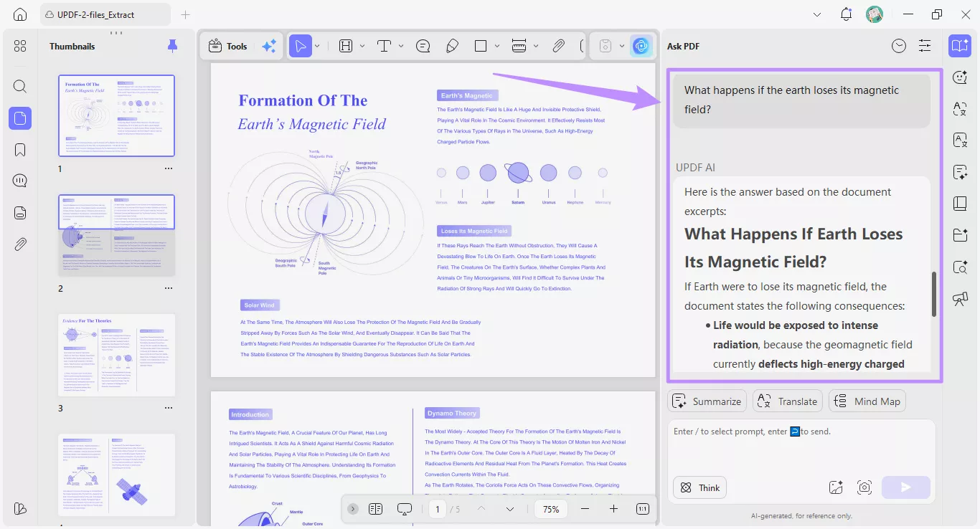
Task: Toggle the Thumbnails panel sidebar icon
Action: pyautogui.click(x=20, y=118)
